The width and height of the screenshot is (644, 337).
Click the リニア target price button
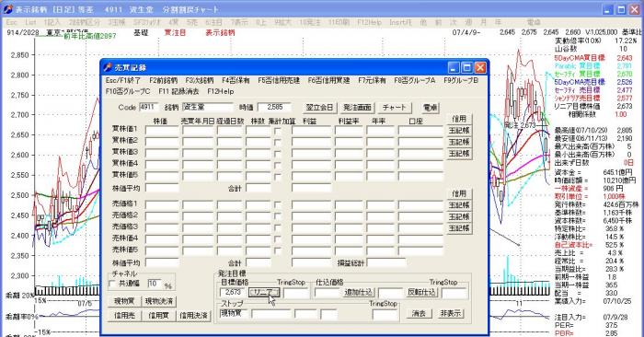(264, 293)
